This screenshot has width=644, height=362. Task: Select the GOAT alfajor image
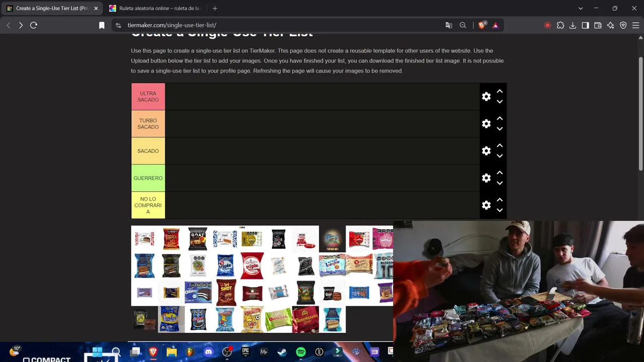tap(198, 239)
